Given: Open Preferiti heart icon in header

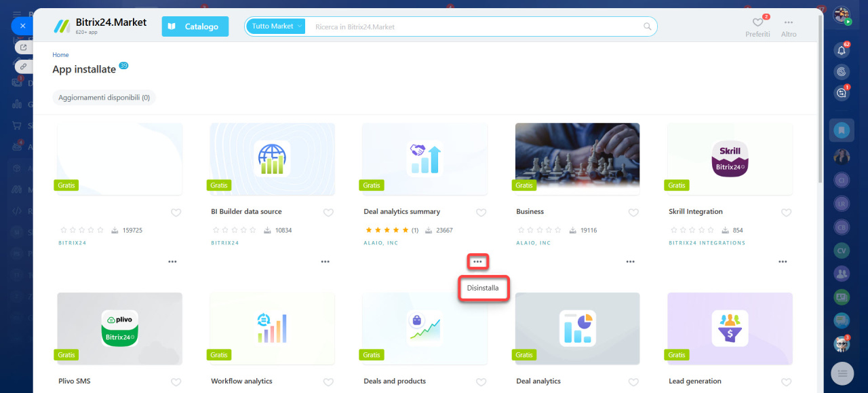Looking at the screenshot, I should 757,23.
